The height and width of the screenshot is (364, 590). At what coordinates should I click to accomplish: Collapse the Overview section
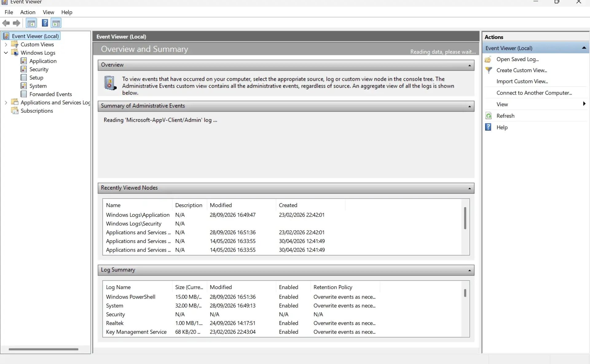coord(470,65)
